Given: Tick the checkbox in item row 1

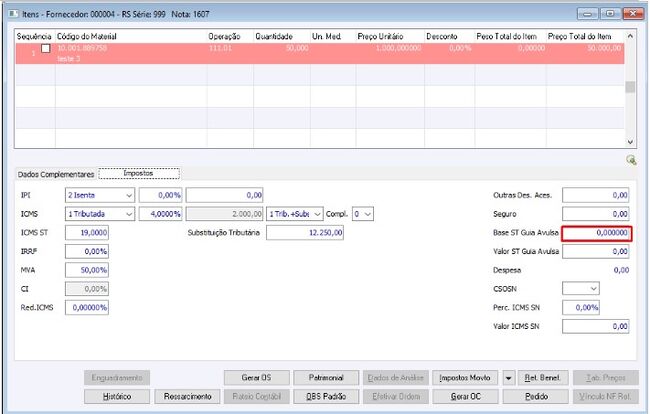Looking at the screenshot, I should click(46, 48).
